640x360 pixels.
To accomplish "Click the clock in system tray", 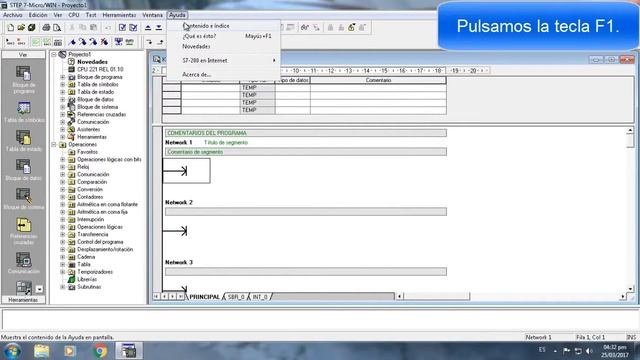I will click(614, 351).
